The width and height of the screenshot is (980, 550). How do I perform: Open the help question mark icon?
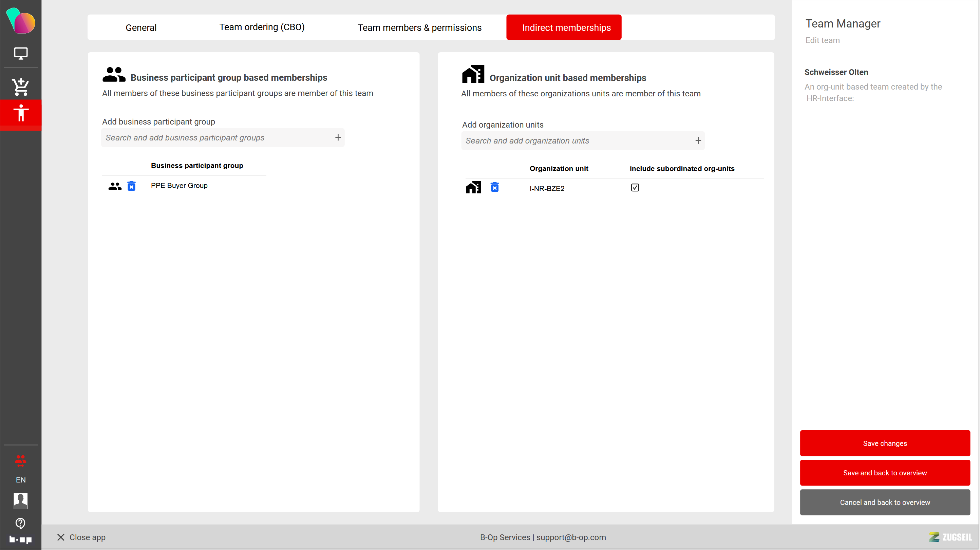[21, 523]
